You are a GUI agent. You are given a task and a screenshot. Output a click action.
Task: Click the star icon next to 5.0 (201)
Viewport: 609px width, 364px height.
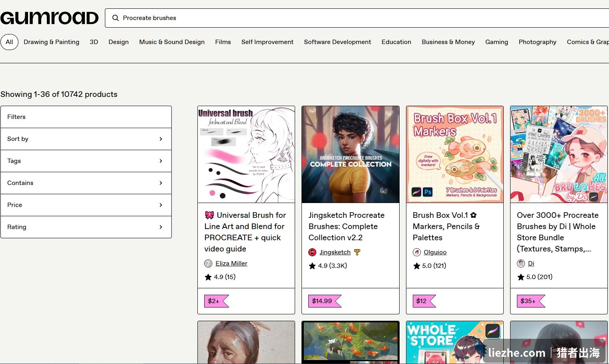[x=521, y=277]
